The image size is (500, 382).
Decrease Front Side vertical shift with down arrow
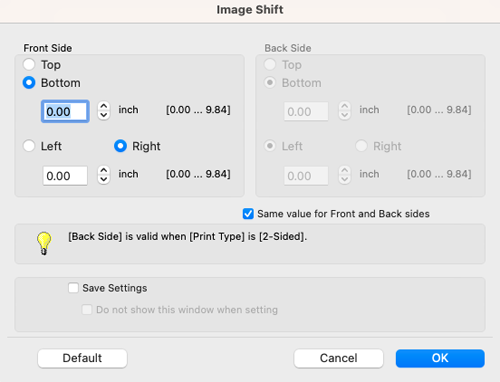pyautogui.click(x=104, y=115)
